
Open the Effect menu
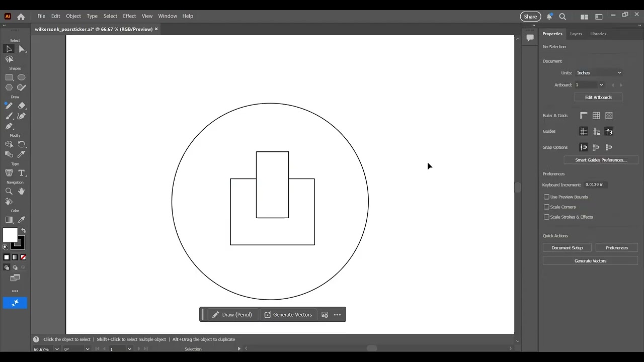click(129, 16)
